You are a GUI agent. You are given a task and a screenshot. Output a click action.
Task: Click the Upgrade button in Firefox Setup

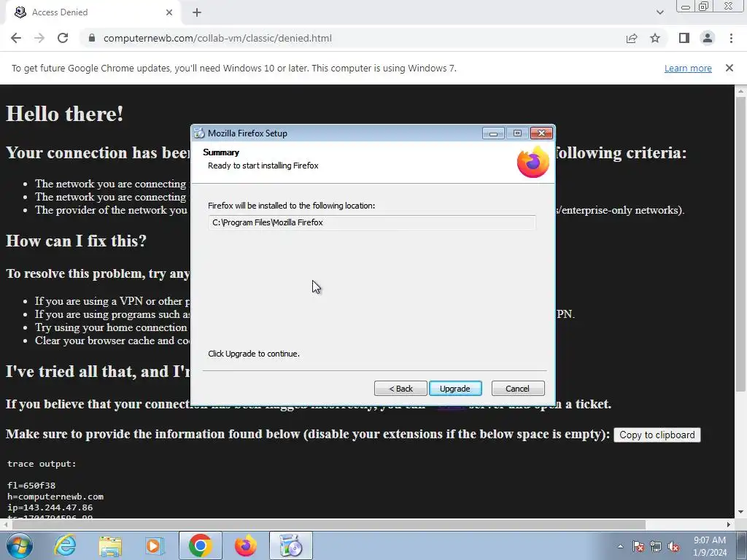(455, 389)
